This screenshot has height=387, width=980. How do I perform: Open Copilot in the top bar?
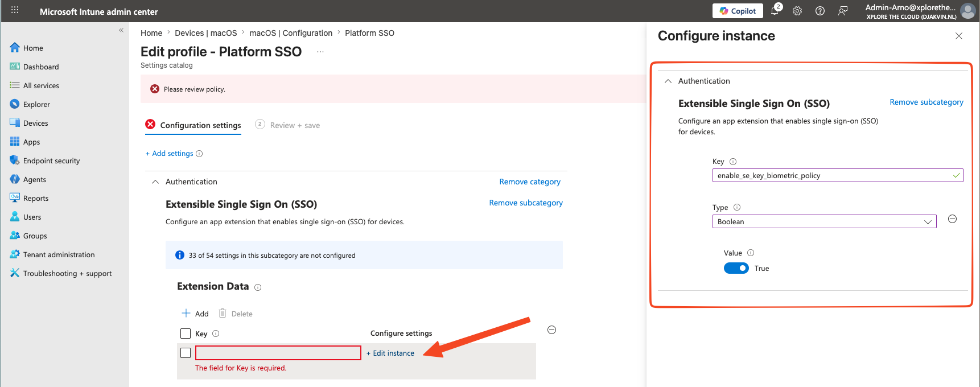738,11
